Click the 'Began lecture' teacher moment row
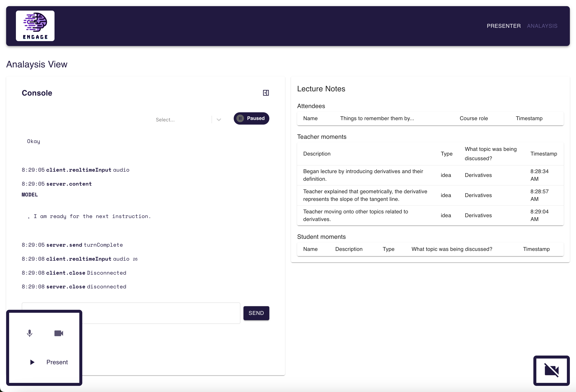 (x=363, y=175)
